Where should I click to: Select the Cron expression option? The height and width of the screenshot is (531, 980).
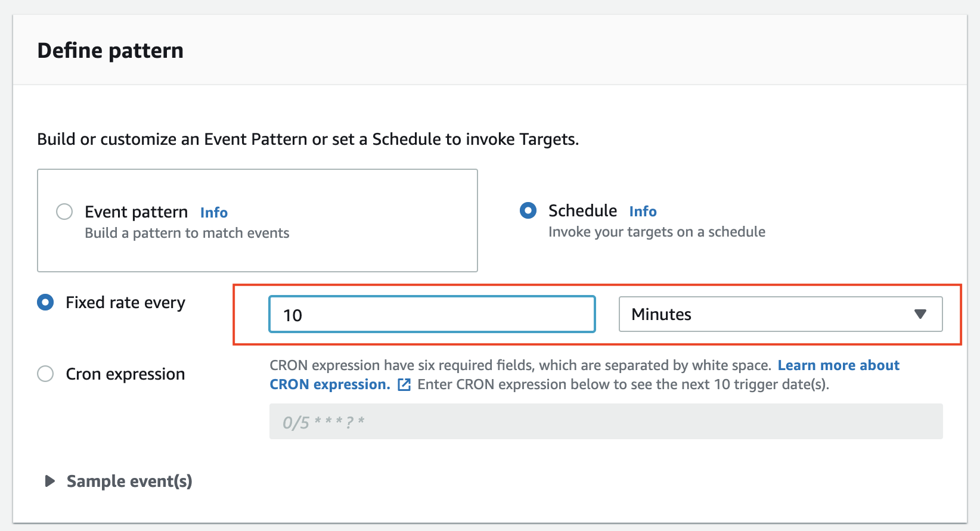45,374
